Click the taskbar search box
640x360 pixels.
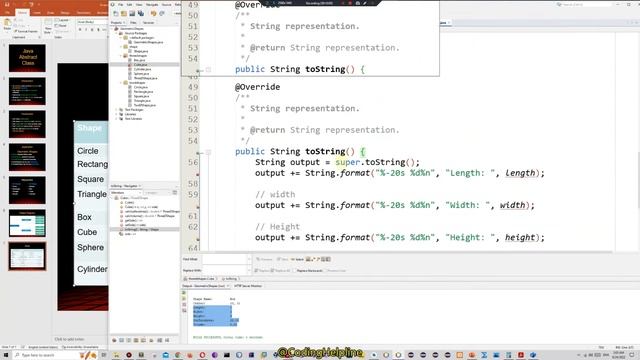click(x=55, y=355)
